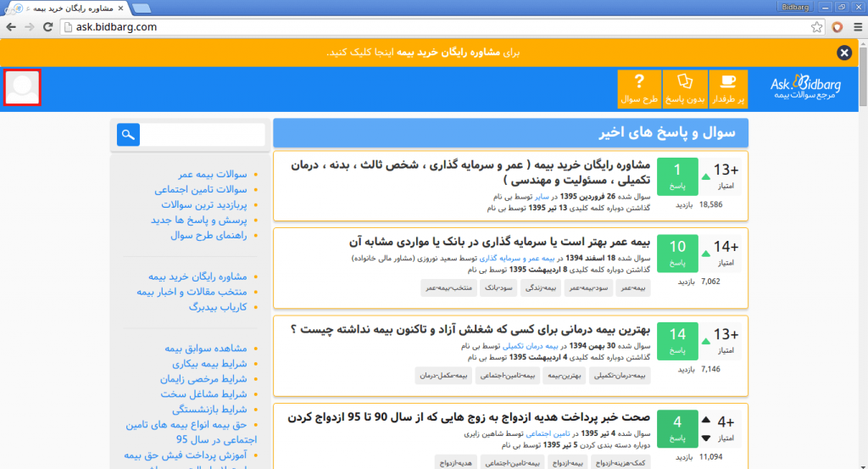The height and width of the screenshot is (469, 868).
Task: Dismiss the orange consultation banner
Action: (x=844, y=53)
